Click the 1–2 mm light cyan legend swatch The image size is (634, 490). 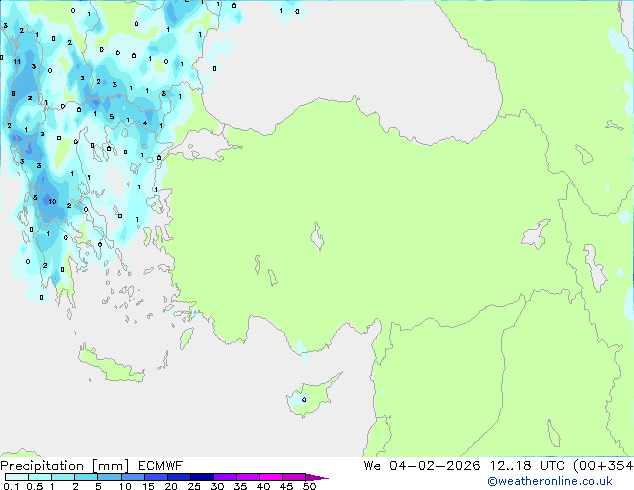[63, 477]
